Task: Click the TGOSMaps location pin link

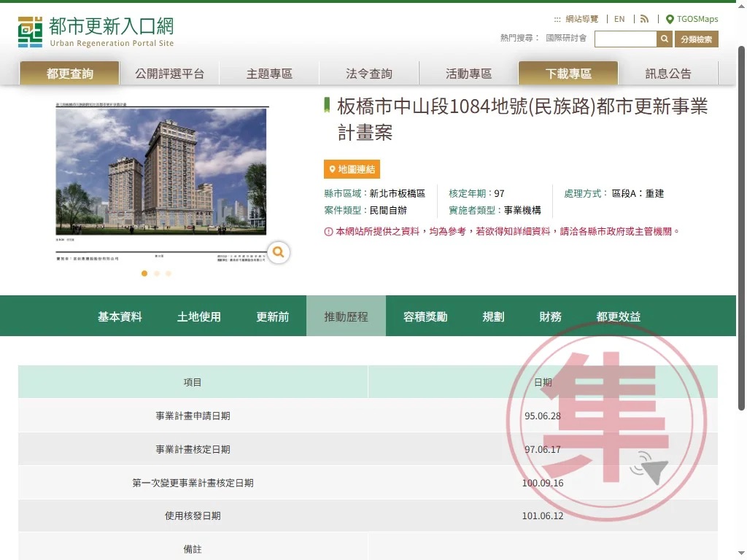Action: 692,19
